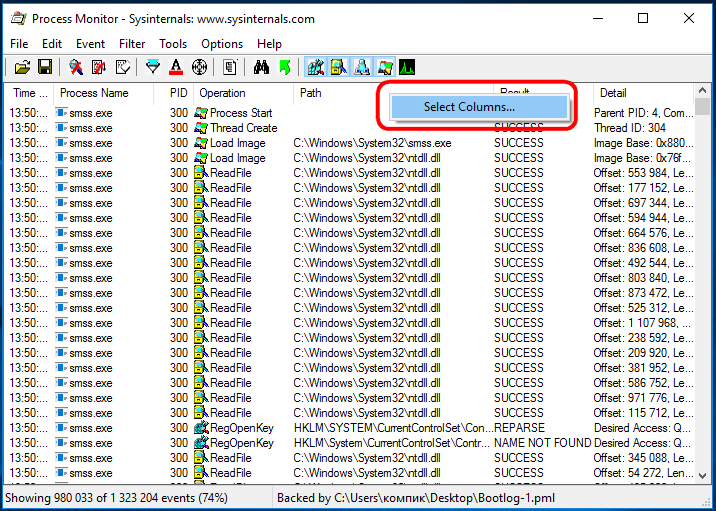The image size is (716, 511).
Task: Open the Edit menu
Action: point(52,44)
